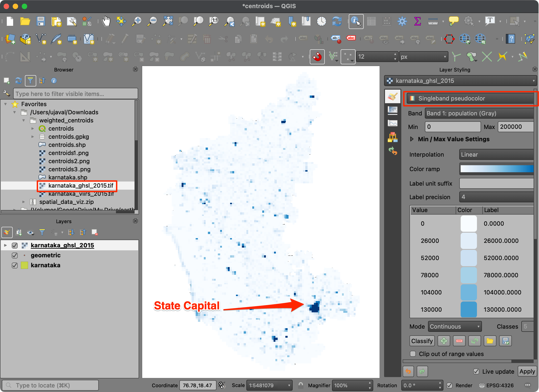The height and width of the screenshot is (392, 539).
Task: Switch to the Transparency tab in Layer Styling
Action: pyautogui.click(x=393, y=111)
